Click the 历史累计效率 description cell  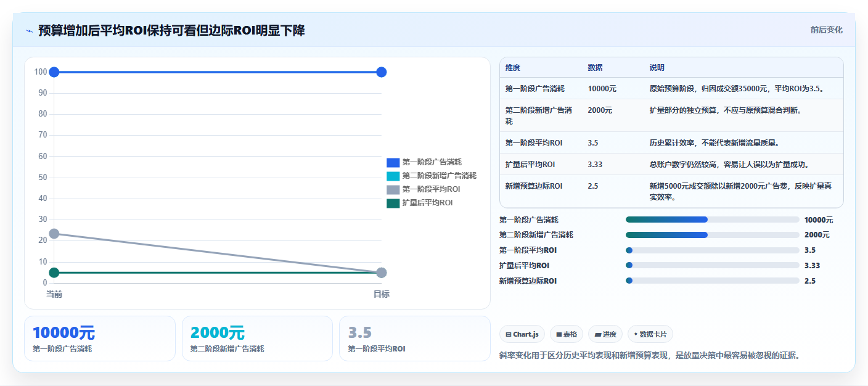coord(714,142)
